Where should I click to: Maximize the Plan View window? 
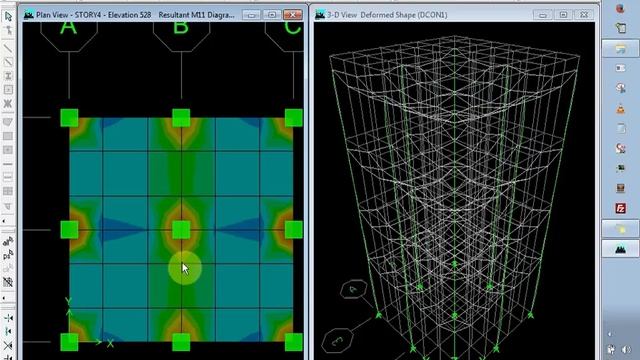[272, 15]
